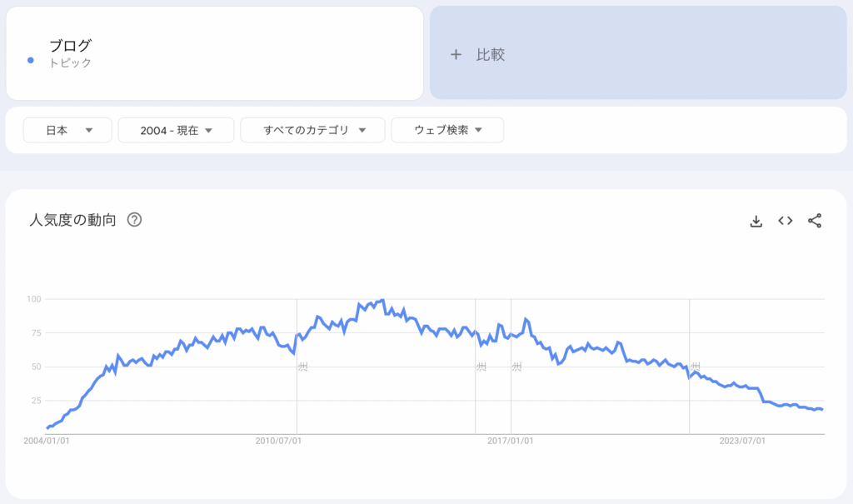This screenshot has height=504, width=853.
Task: Edit the ブログ search term field
Action: [71, 46]
